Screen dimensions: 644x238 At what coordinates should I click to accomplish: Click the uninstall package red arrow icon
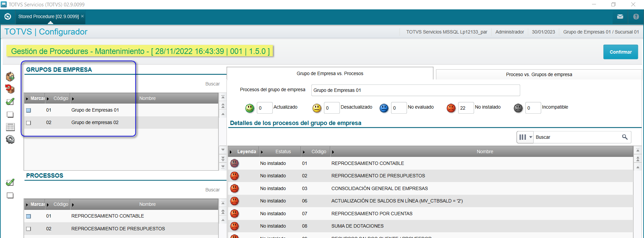click(10, 89)
